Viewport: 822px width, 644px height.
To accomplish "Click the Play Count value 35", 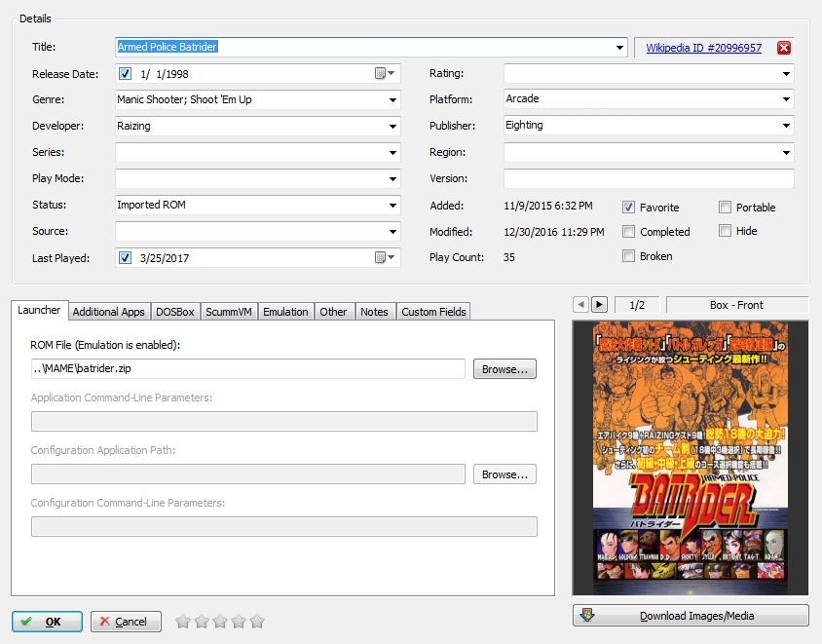I will pyautogui.click(x=509, y=257).
